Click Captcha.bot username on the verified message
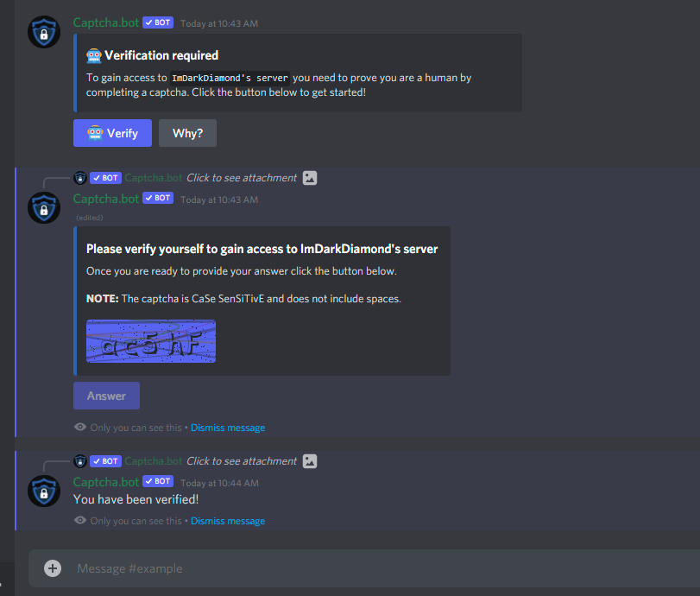 pyautogui.click(x=106, y=482)
